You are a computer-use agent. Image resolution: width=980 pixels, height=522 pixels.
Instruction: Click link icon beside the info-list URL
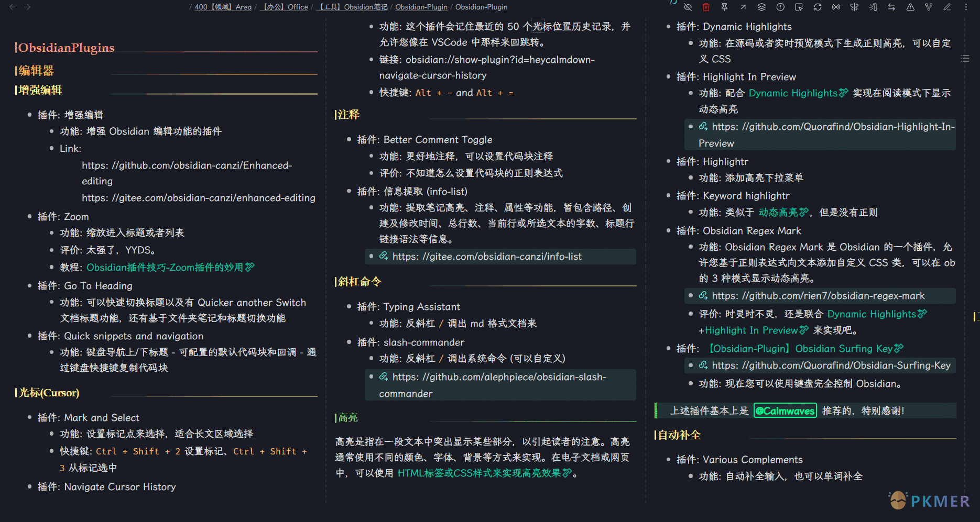click(x=384, y=256)
